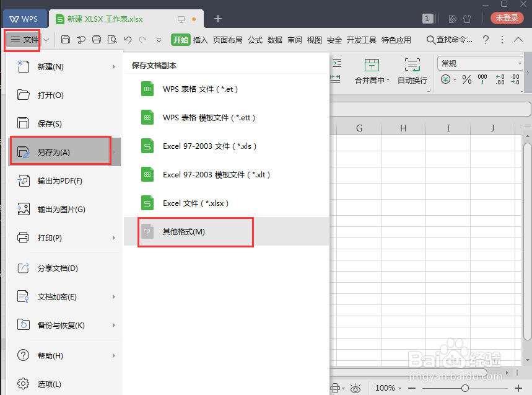Open the skin shirt icon in title bar
Image resolution: width=532 pixels, height=395 pixels.
click(x=467, y=19)
